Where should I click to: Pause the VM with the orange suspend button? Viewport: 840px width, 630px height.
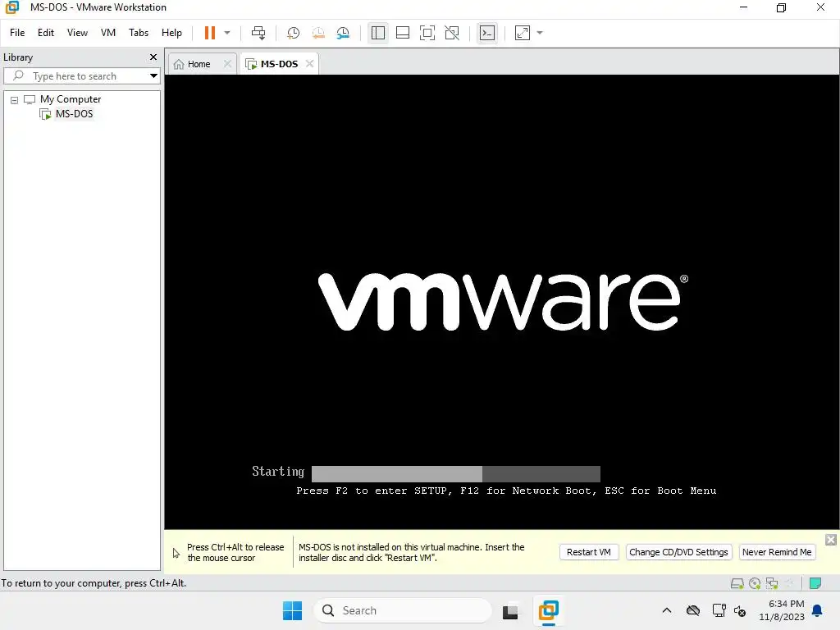click(209, 33)
